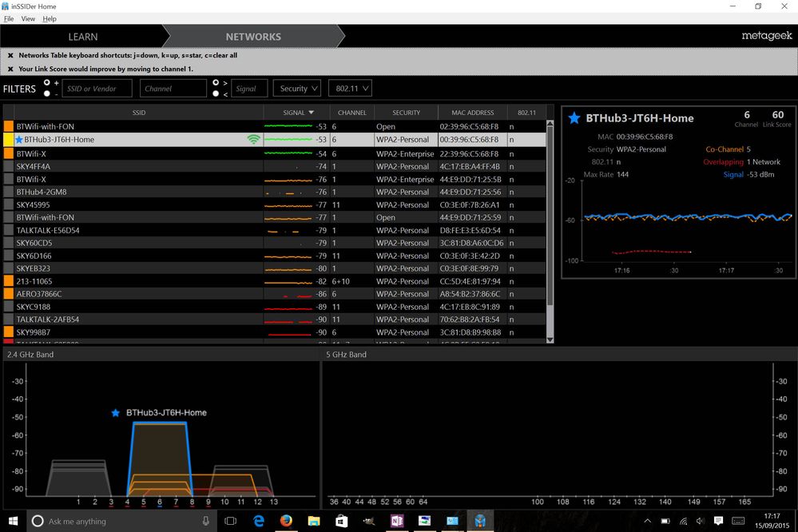The width and height of the screenshot is (798, 532).
Task: Switch to the NETWORKS tab
Action: click(x=253, y=37)
